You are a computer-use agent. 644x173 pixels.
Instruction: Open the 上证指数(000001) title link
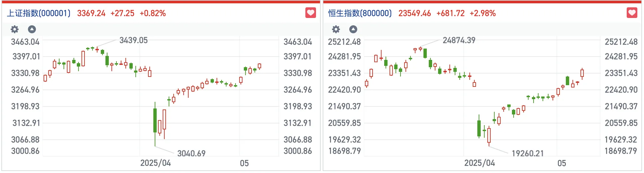click(39, 13)
